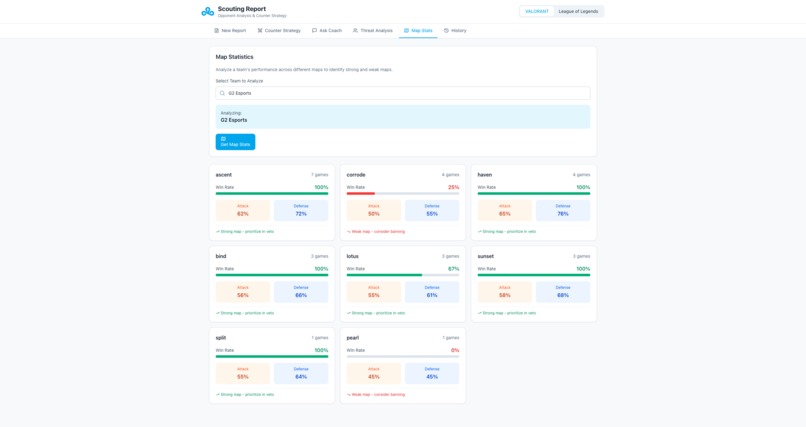Click the History clock icon
The width and height of the screenshot is (806, 427).
point(446,30)
